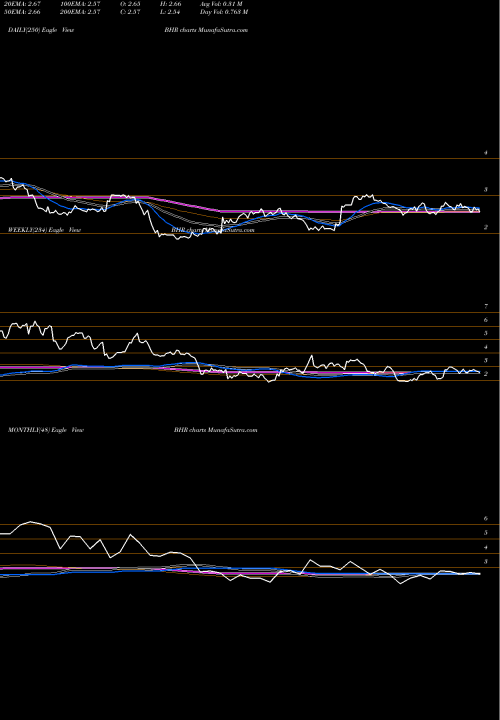The height and width of the screenshot is (720, 500).
Task: Click the 50EMA: 2.66 value
Action: [x=21, y=12]
